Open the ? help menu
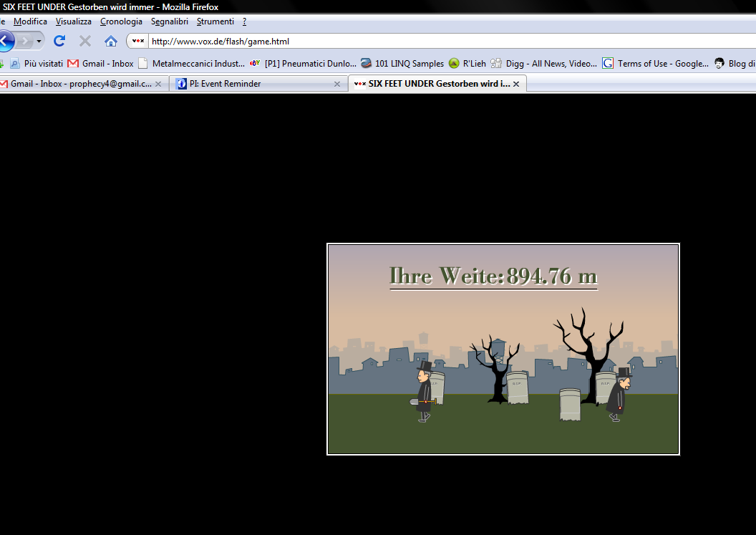The width and height of the screenshot is (756, 535). click(244, 21)
